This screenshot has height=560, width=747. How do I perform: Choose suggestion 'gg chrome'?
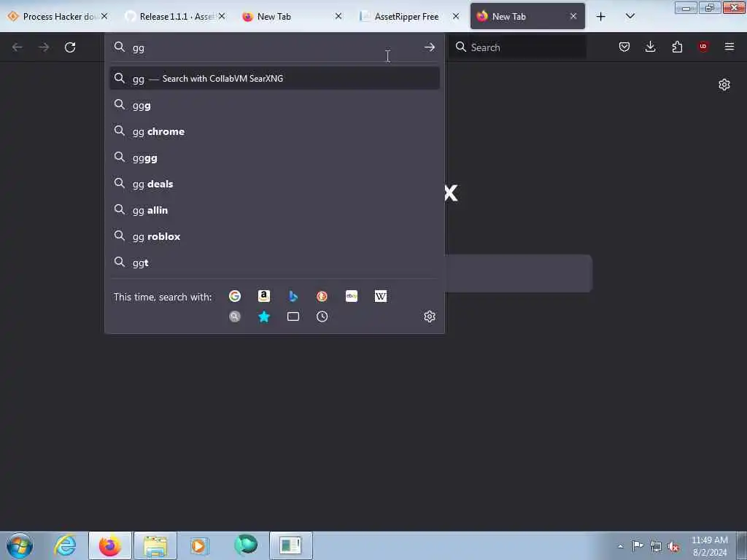274,131
